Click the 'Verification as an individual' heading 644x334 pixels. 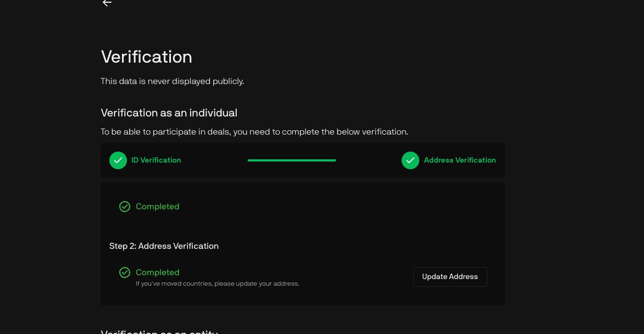tap(169, 113)
